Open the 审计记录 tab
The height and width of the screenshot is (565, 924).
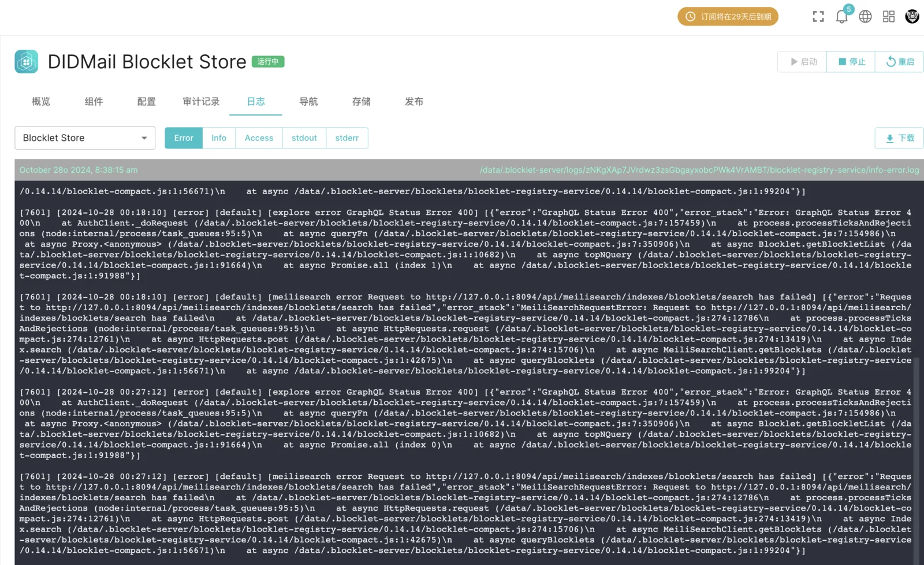click(x=201, y=102)
